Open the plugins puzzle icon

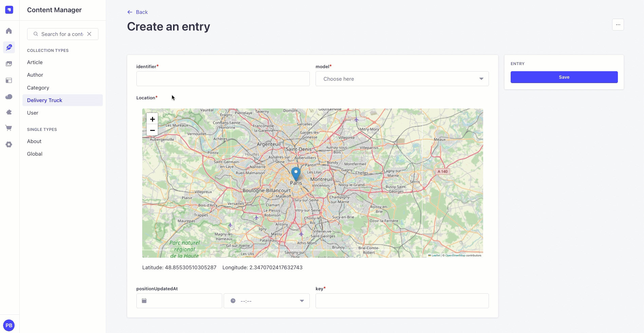click(9, 112)
